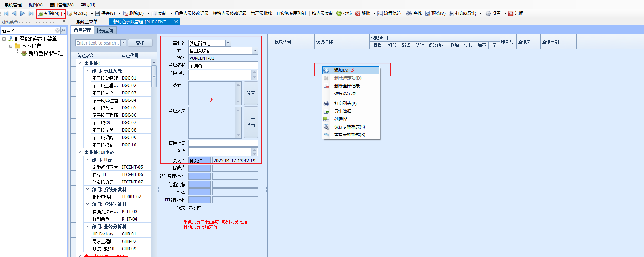The image size is (644, 257).
Task: Choose 列选择 in the context menu
Action: pos(351,119)
